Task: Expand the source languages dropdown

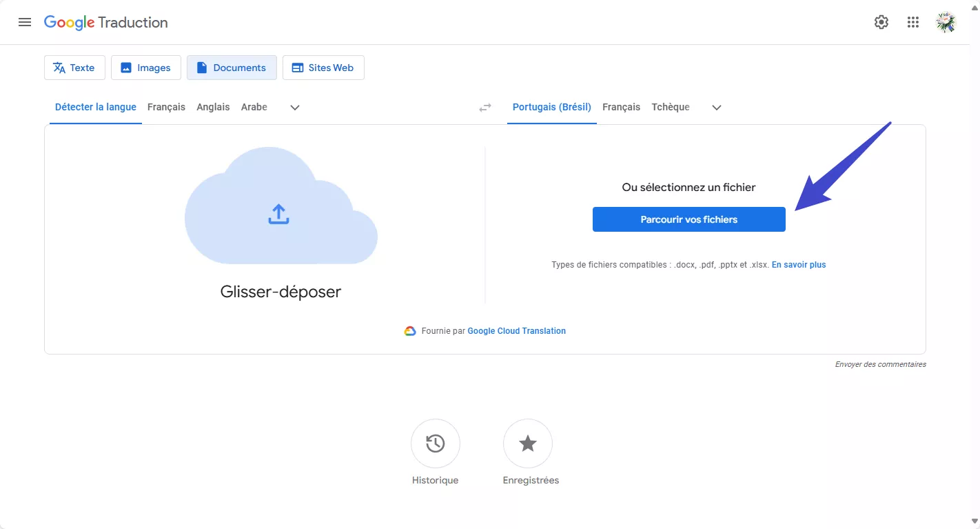Action: pos(294,108)
